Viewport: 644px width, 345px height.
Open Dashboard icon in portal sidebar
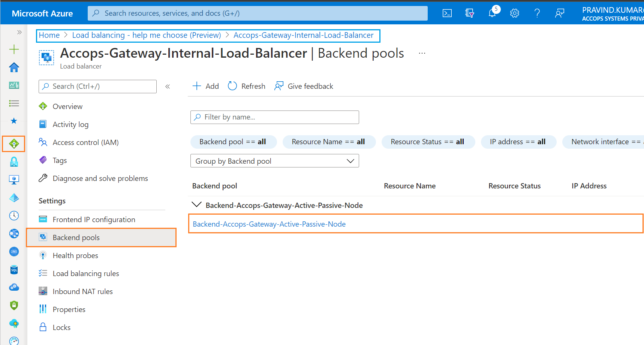pos(14,85)
